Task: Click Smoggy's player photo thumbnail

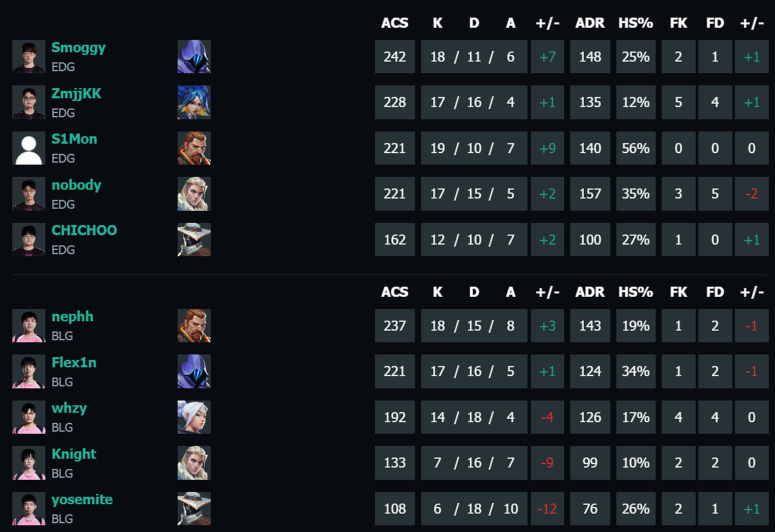Action: tap(28, 57)
